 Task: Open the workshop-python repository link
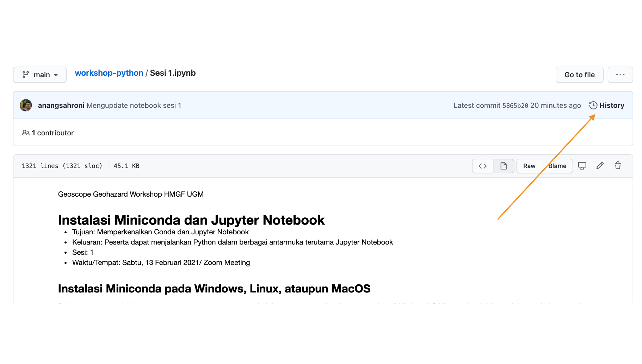(x=109, y=73)
